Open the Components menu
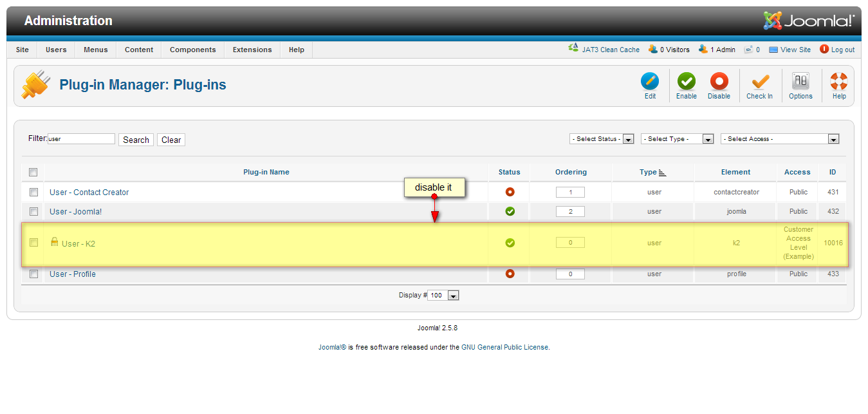 pos(192,50)
